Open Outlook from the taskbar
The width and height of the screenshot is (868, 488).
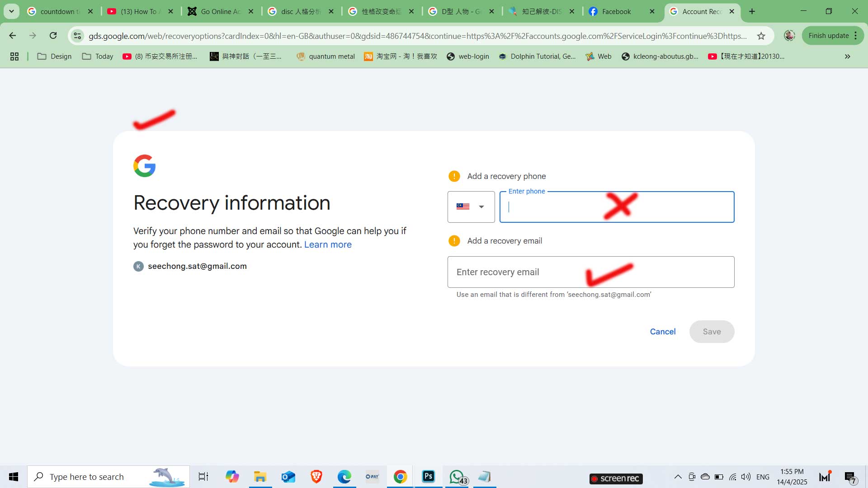coord(288,477)
